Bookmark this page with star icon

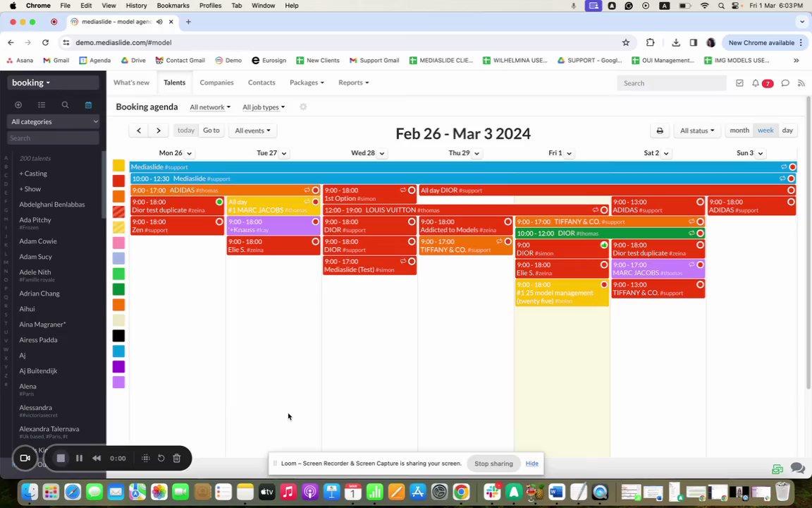point(626,42)
